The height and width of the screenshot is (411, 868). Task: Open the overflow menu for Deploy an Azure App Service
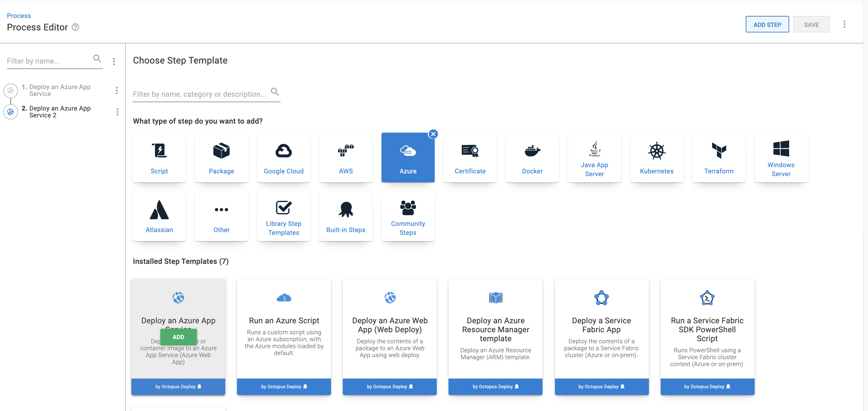117,90
